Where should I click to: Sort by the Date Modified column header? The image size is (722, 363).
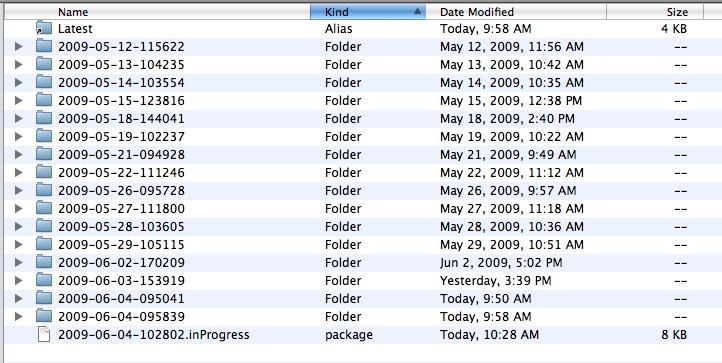[516, 12]
